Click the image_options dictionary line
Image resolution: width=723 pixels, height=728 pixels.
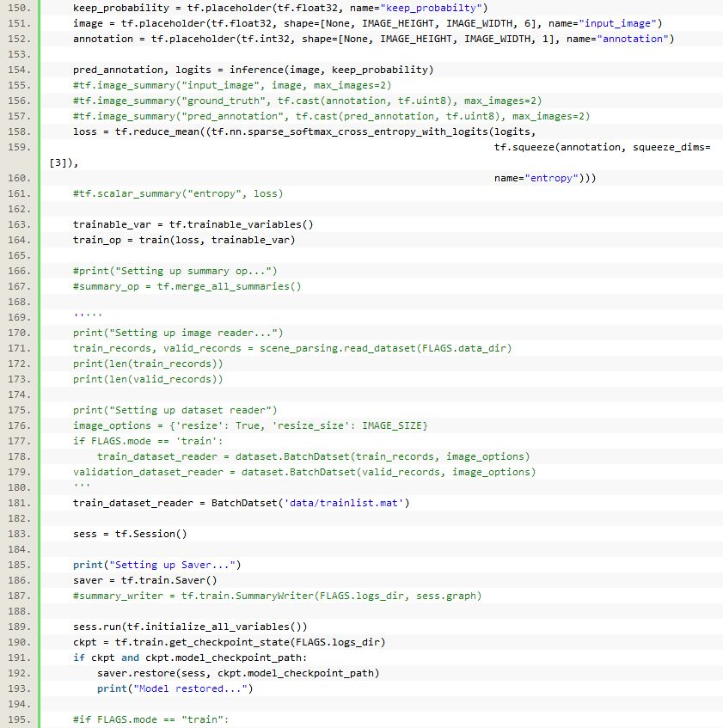click(x=250, y=425)
